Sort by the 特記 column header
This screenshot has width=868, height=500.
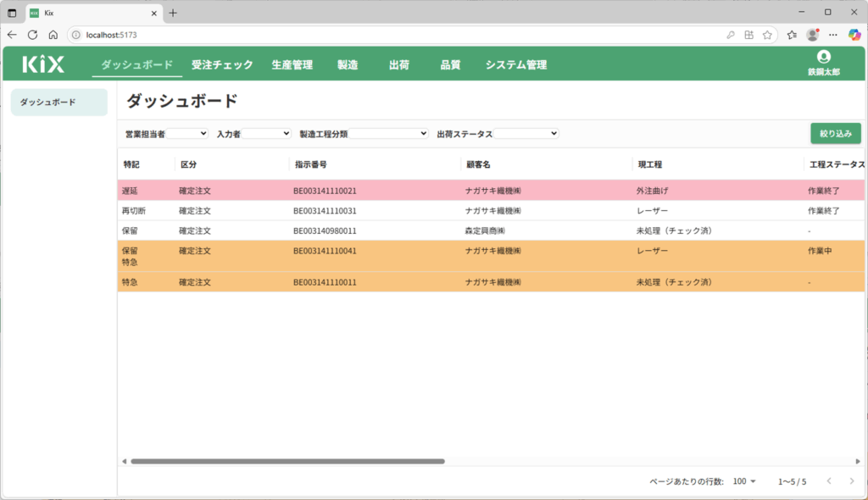pos(131,164)
